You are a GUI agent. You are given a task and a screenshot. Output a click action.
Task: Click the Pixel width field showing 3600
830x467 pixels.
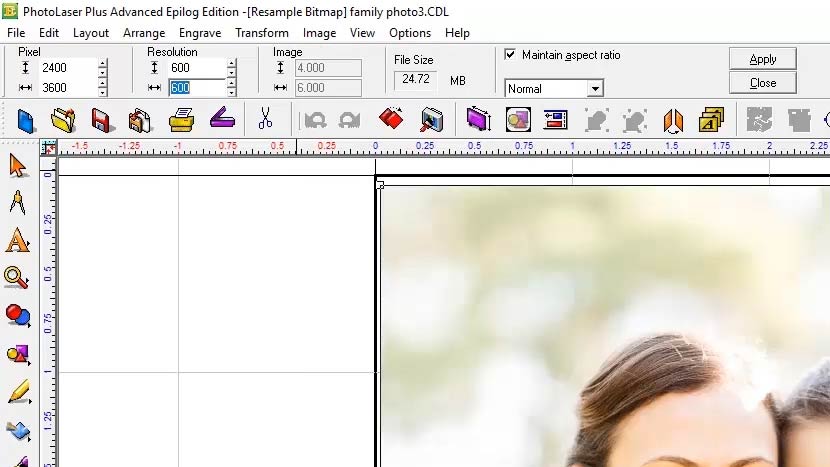[67, 88]
